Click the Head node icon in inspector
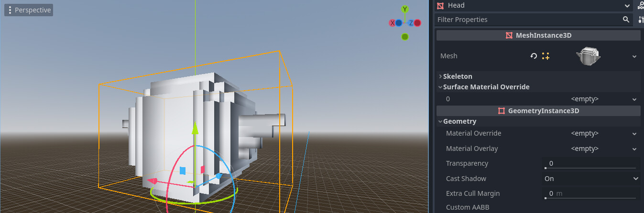Viewport: 644px width, 213px height. [x=440, y=6]
